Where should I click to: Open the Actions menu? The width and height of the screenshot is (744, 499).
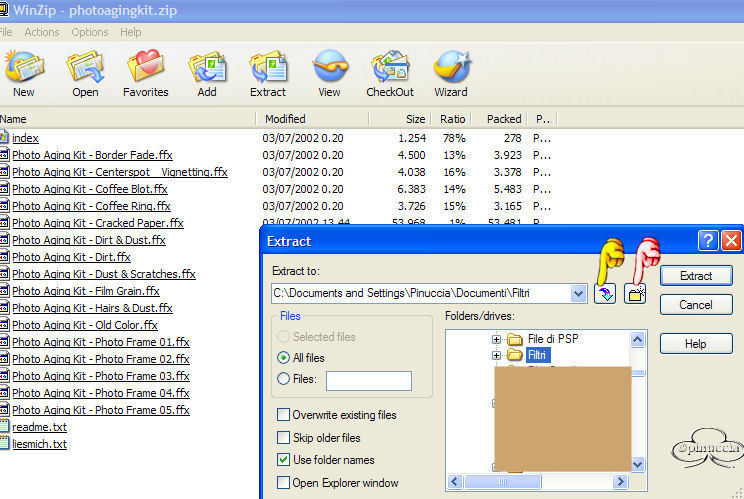42,32
